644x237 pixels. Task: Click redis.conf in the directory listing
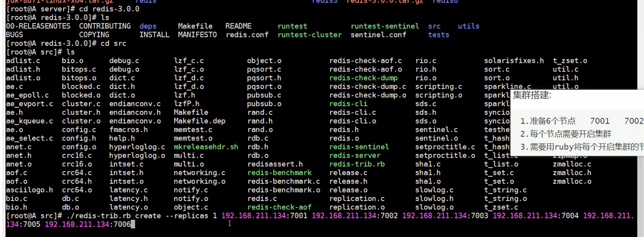(x=247, y=35)
